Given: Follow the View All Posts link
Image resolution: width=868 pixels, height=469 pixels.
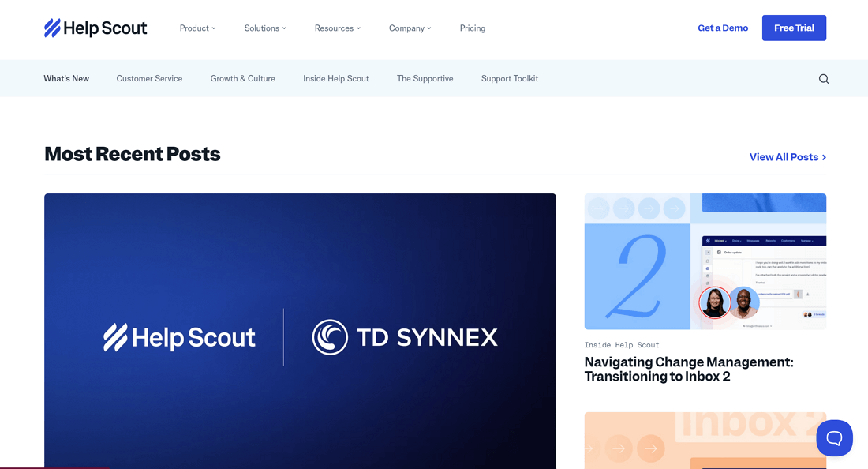Looking at the screenshot, I should click(x=788, y=157).
